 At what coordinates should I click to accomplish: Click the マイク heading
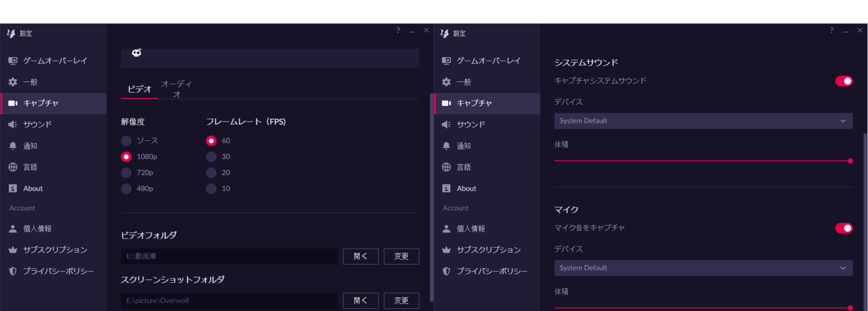(566, 209)
